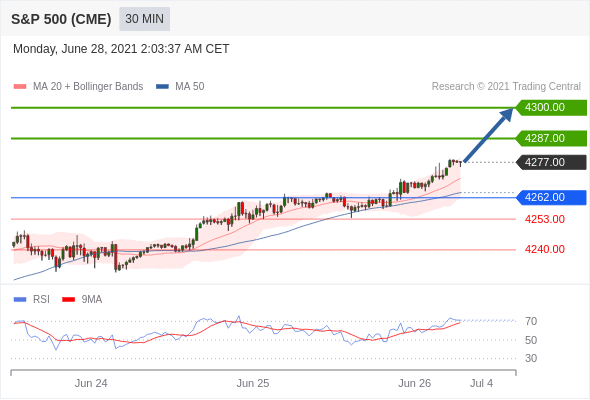
Task: Click the red 9MA legend swatch
Action: [68, 300]
